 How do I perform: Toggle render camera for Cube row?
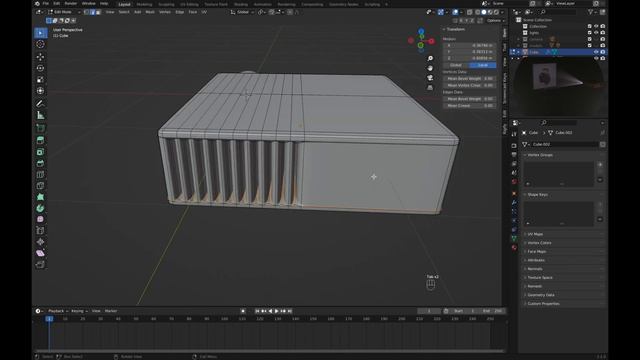[x=602, y=52]
